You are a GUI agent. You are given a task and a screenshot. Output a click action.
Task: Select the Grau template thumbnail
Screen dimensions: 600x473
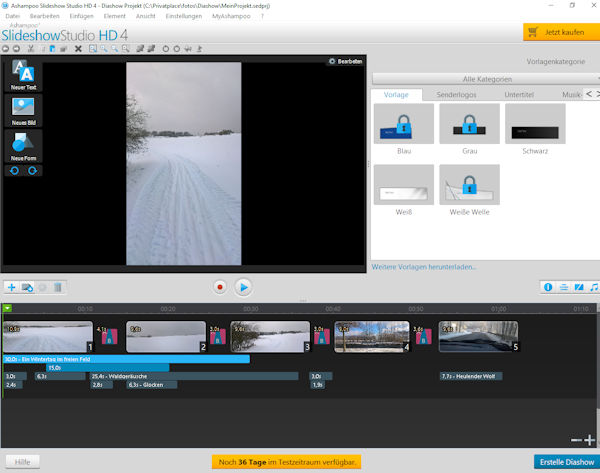470,124
